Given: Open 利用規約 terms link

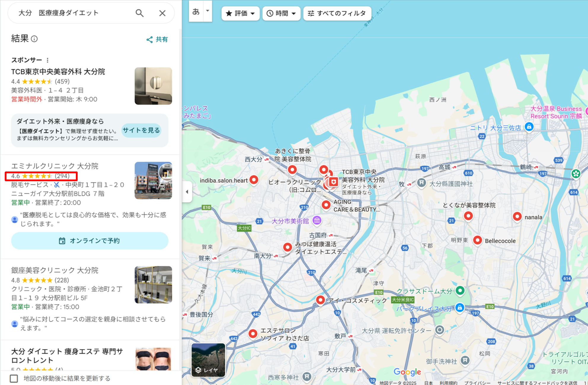Looking at the screenshot, I should click(x=448, y=383).
